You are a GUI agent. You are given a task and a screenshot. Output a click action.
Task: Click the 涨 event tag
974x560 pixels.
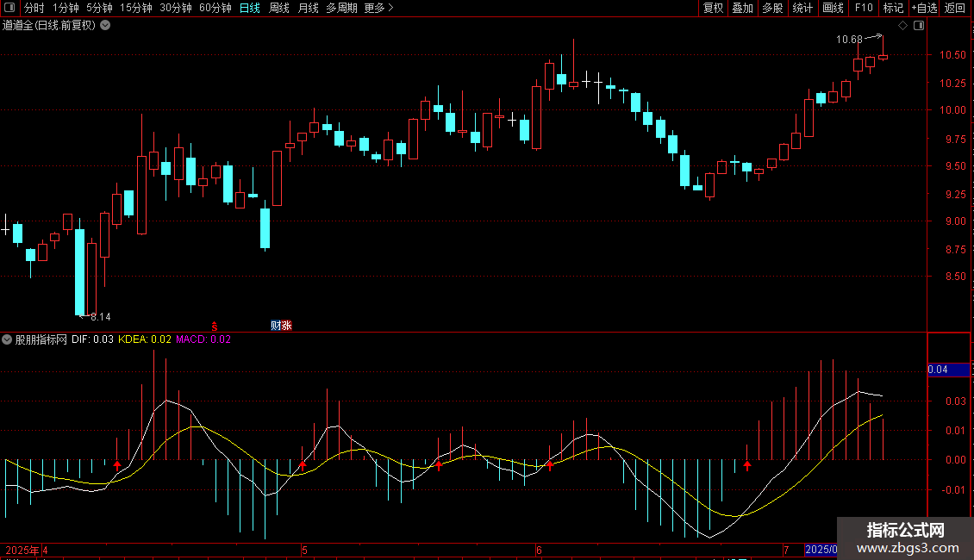point(286,326)
